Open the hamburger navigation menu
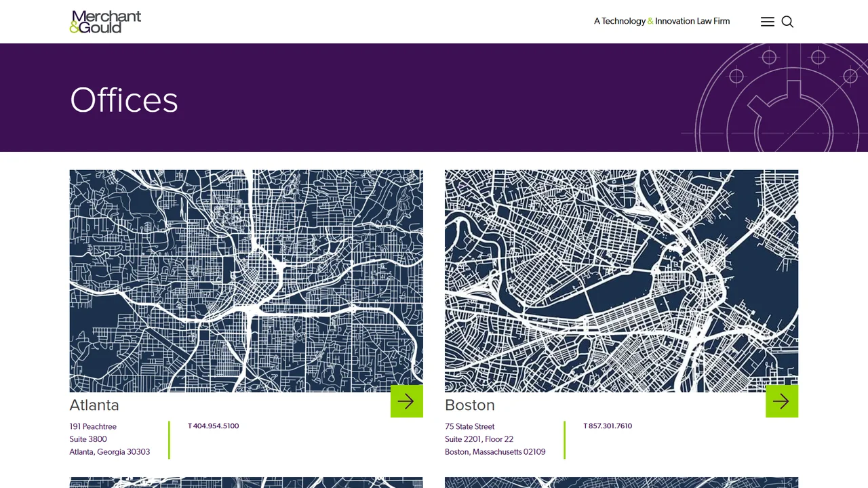Screen dimensions: 868x488 (x=768, y=22)
